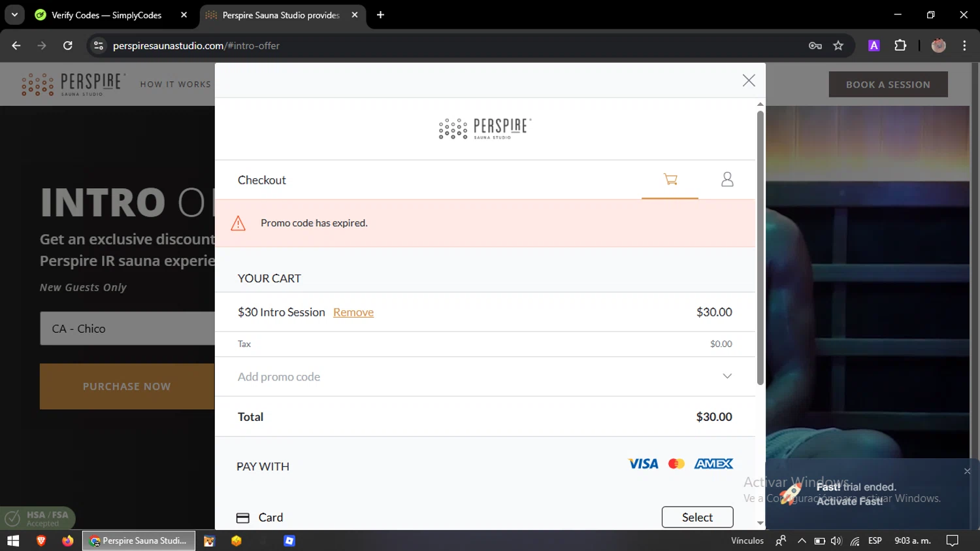Click the HSA / FSA Accepted badge
Viewport: 980px width, 551px height.
[38, 518]
